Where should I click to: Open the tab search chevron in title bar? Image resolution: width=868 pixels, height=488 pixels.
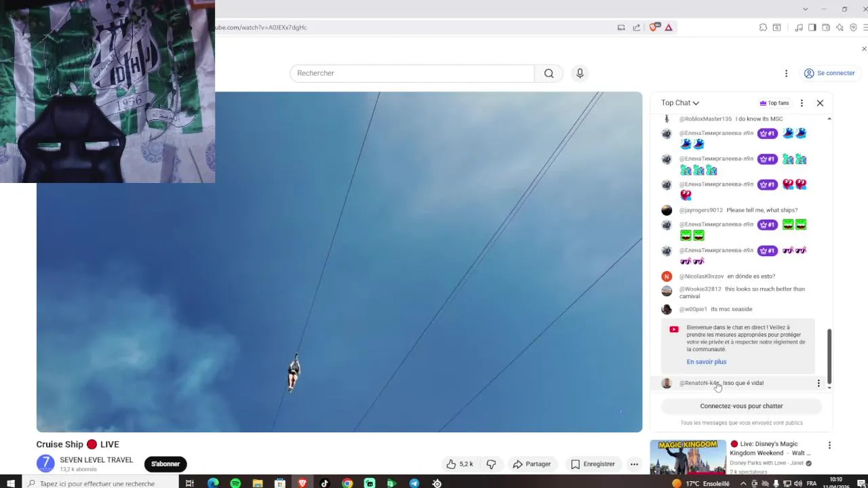pyautogui.click(x=805, y=9)
